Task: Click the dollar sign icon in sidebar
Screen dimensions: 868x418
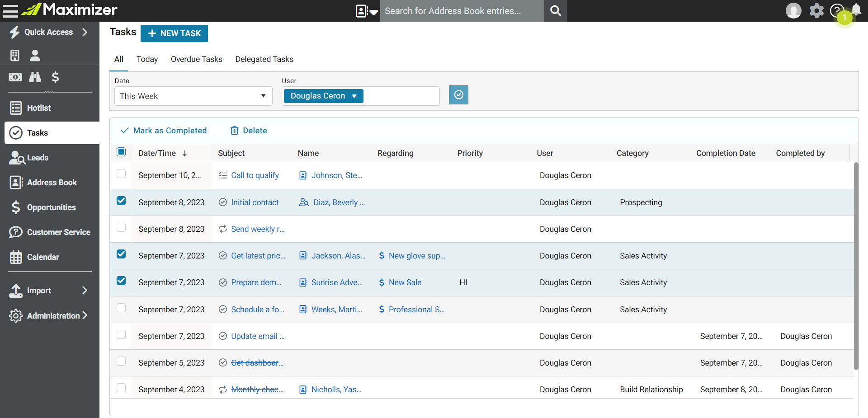Action: (x=55, y=77)
